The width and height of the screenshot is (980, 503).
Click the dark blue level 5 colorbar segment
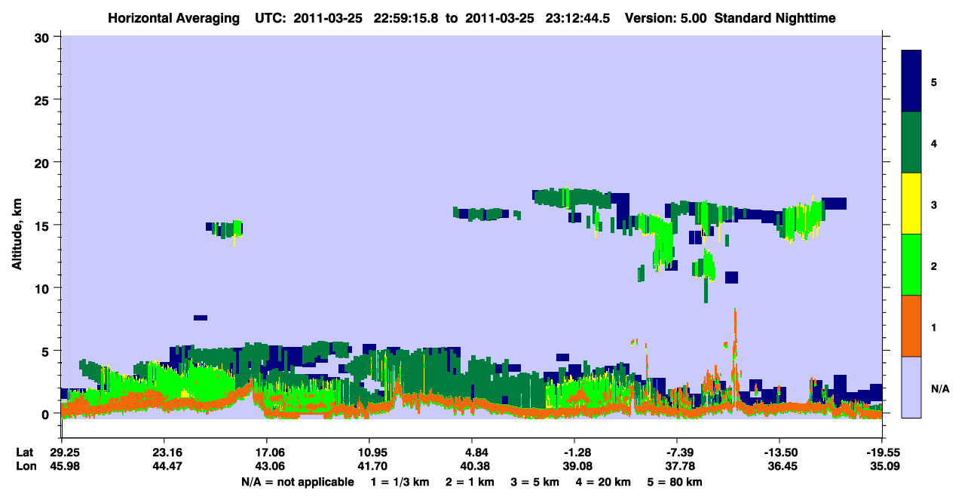pyautogui.click(x=911, y=81)
